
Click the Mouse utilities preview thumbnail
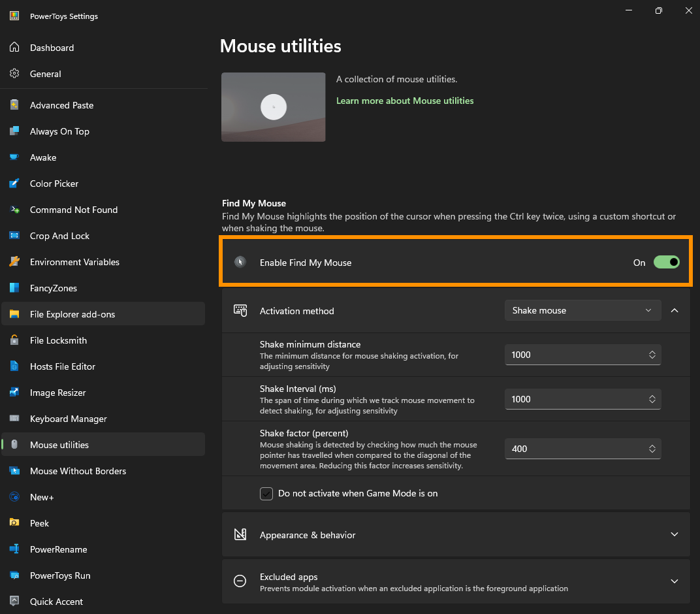(x=273, y=106)
